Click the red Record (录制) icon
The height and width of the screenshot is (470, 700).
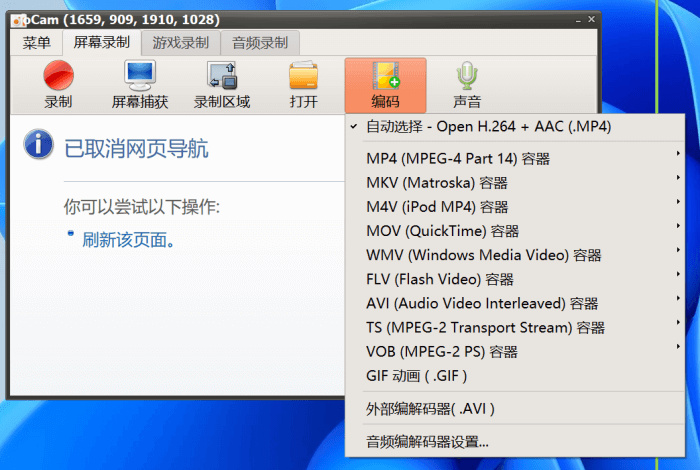click(x=58, y=75)
